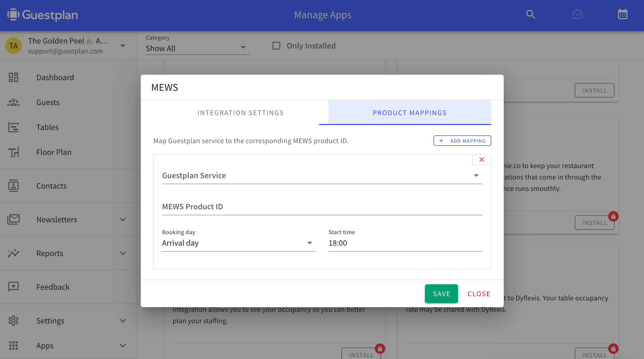
Task: Click the Apps grid icon
Action: 13,346
